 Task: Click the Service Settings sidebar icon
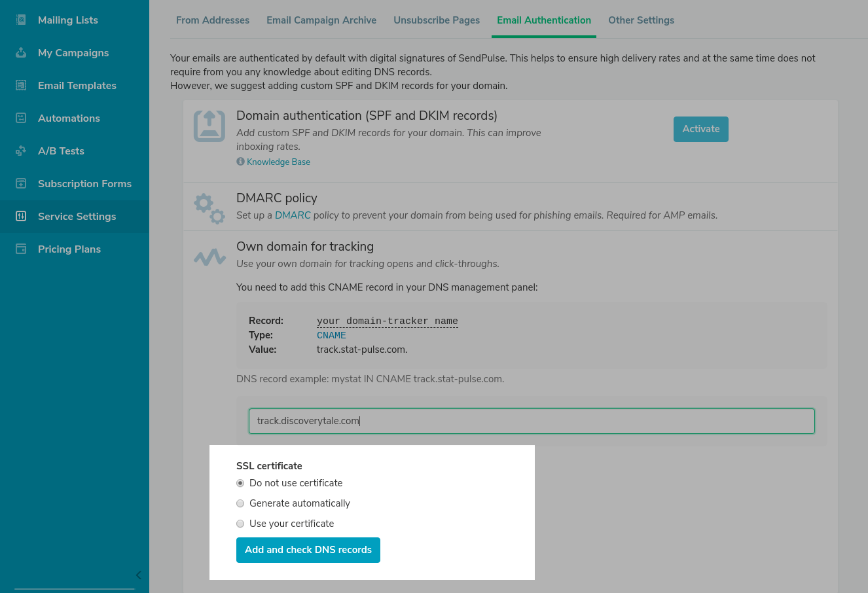pos(21,216)
